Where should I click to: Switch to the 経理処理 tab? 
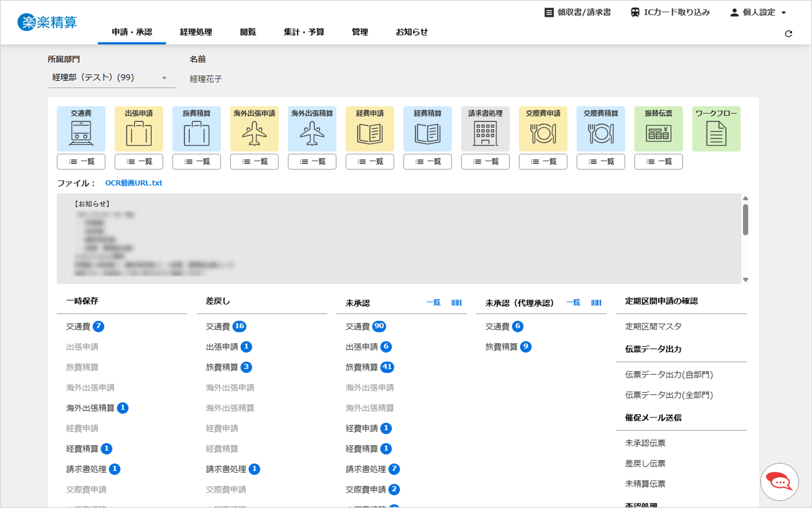pyautogui.click(x=196, y=32)
